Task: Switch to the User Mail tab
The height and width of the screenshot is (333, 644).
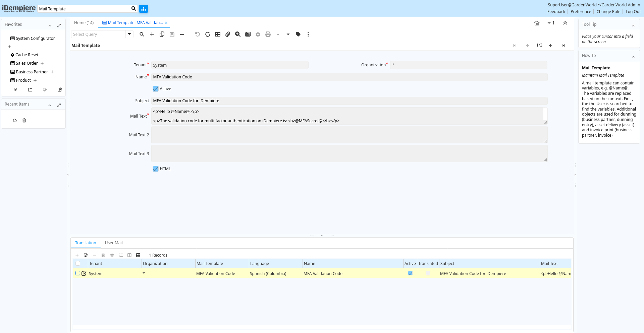Action: 114,243
